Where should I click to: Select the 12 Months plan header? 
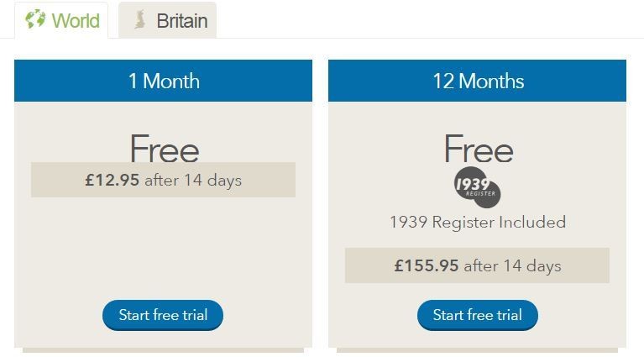tap(477, 81)
